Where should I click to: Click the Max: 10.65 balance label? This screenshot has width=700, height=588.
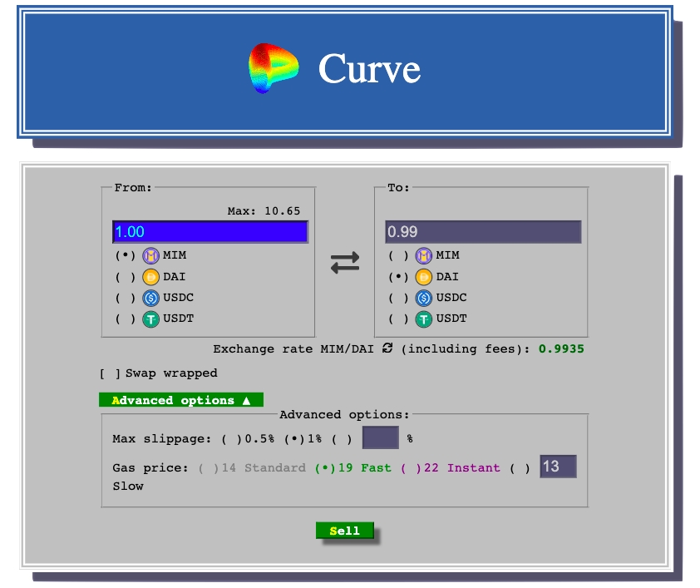264,211
